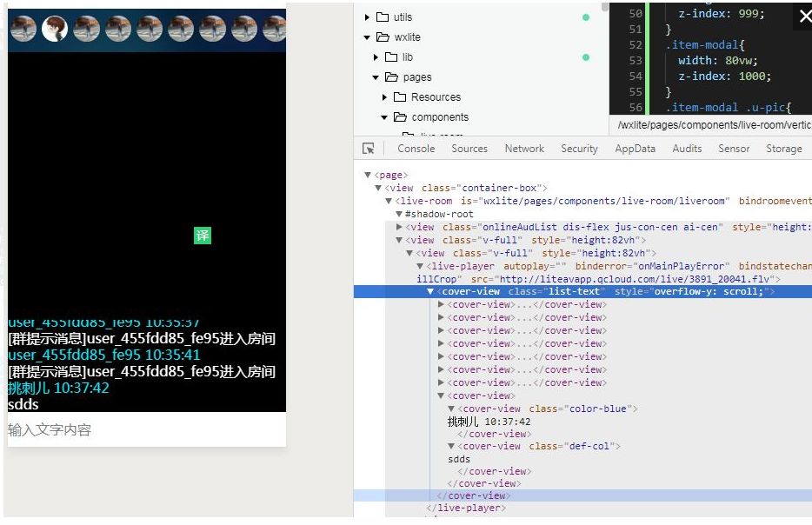The height and width of the screenshot is (525, 812).
Task: Open the Console tab
Action: coord(416,149)
